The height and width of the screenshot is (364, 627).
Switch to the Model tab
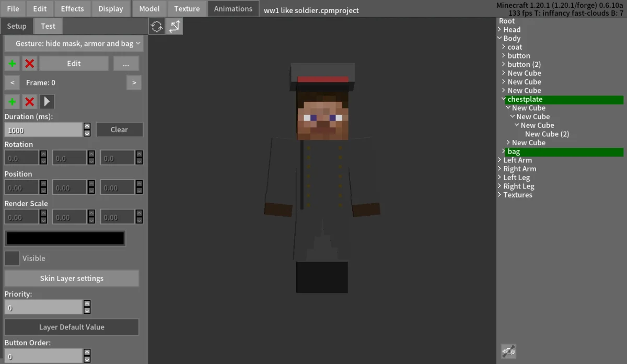pyautogui.click(x=149, y=9)
